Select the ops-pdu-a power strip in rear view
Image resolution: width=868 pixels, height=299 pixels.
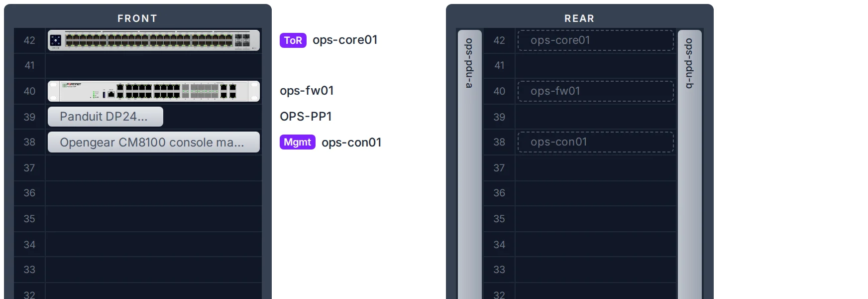pyautogui.click(x=469, y=164)
